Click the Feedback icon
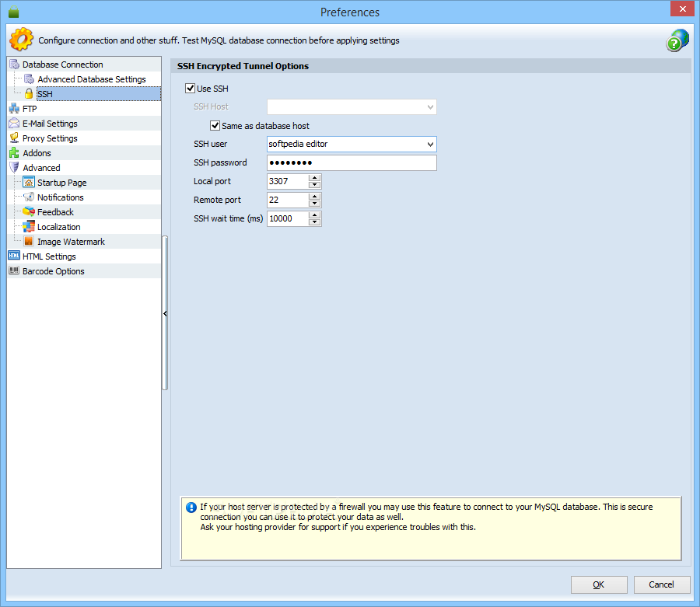The width and height of the screenshot is (700, 607). point(29,211)
